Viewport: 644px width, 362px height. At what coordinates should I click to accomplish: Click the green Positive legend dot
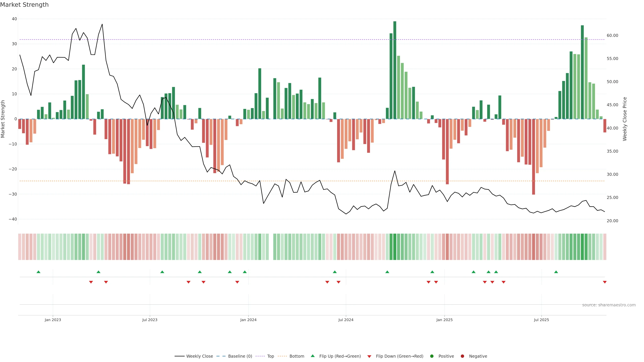coord(432,356)
